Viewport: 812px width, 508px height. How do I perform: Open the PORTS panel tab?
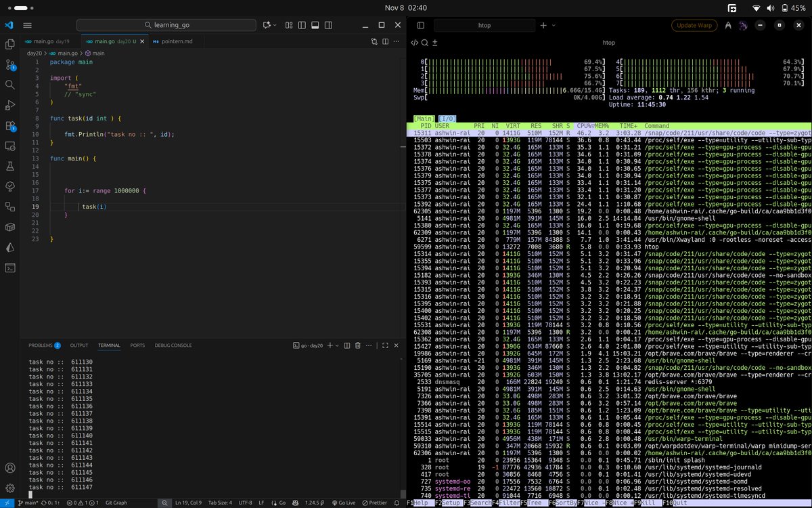tap(137, 345)
